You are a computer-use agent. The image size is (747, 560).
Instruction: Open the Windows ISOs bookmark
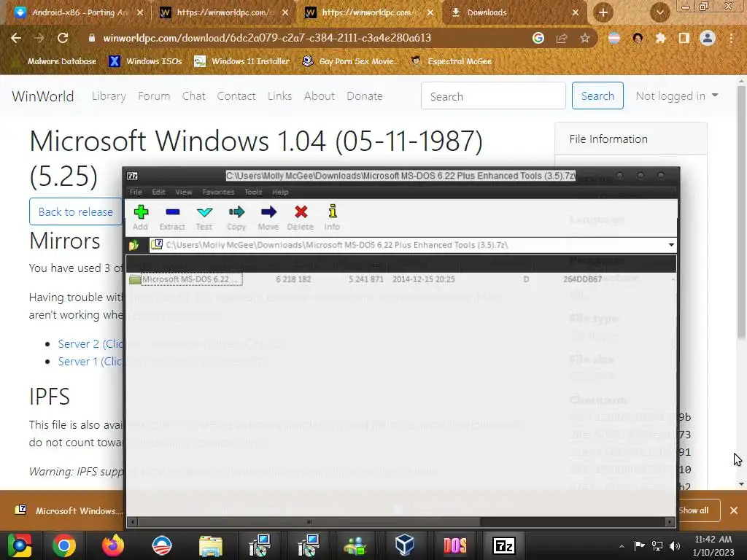pos(145,61)
